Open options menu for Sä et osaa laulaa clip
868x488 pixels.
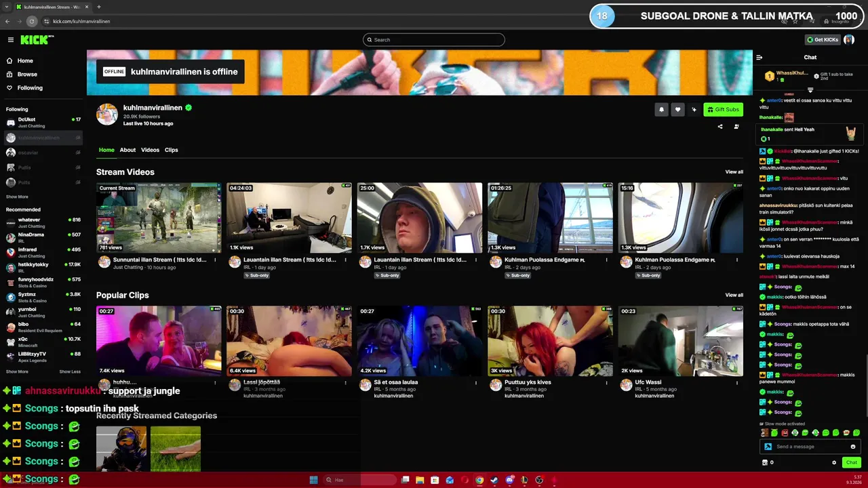pos(476,382)
